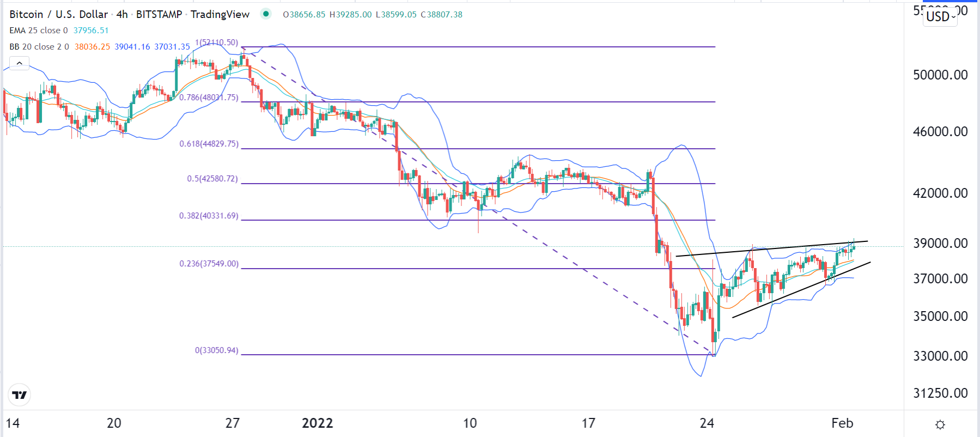Select the EMA 25 close 0 indicator legend
Image resolution: width=980 pixels, height=437 pixels.
click(39, 31)
